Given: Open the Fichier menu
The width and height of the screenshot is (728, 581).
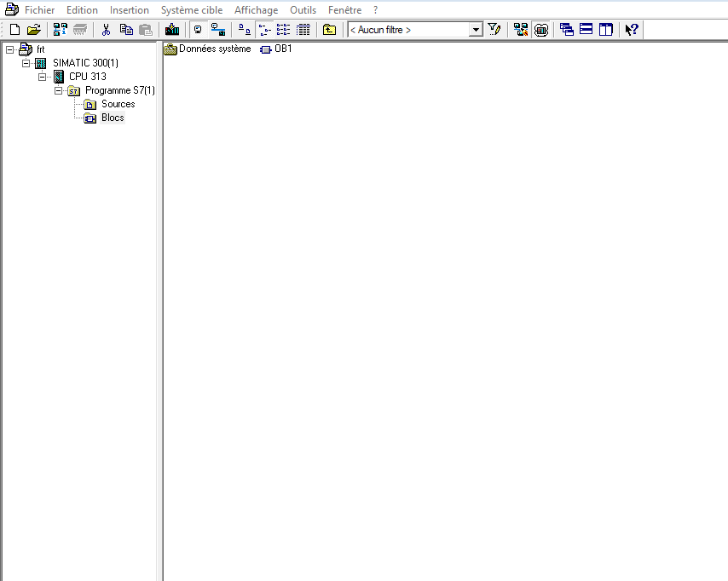Looking at the screenshot, I should click(39, 10).
